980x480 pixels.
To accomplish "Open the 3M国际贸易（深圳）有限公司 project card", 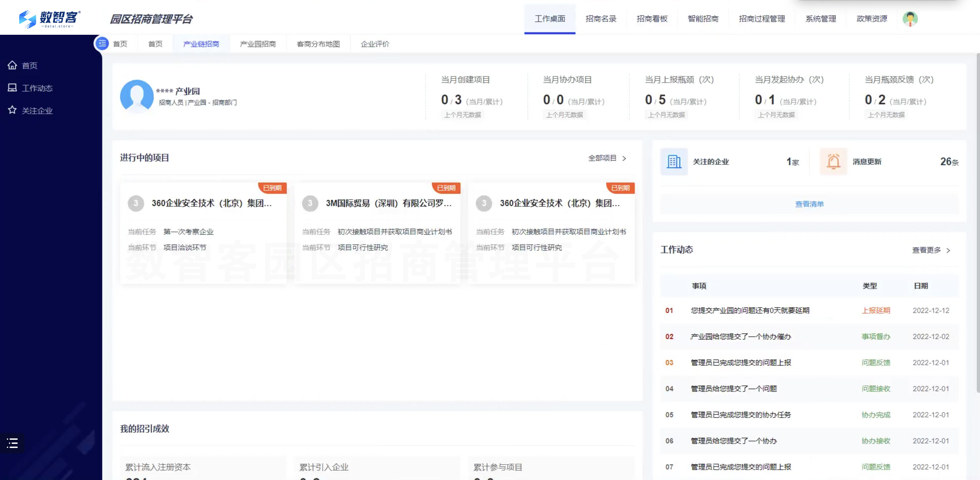I will [x=378, y=233].
